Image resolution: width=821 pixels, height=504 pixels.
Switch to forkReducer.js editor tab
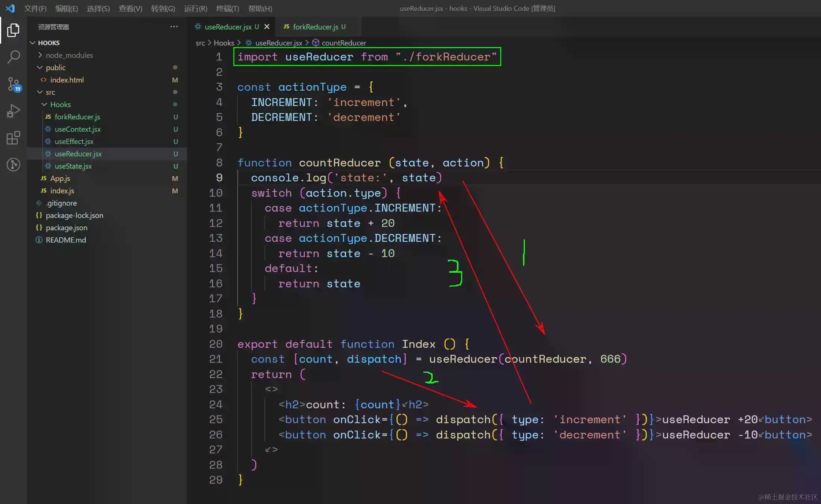pos(316,27)
